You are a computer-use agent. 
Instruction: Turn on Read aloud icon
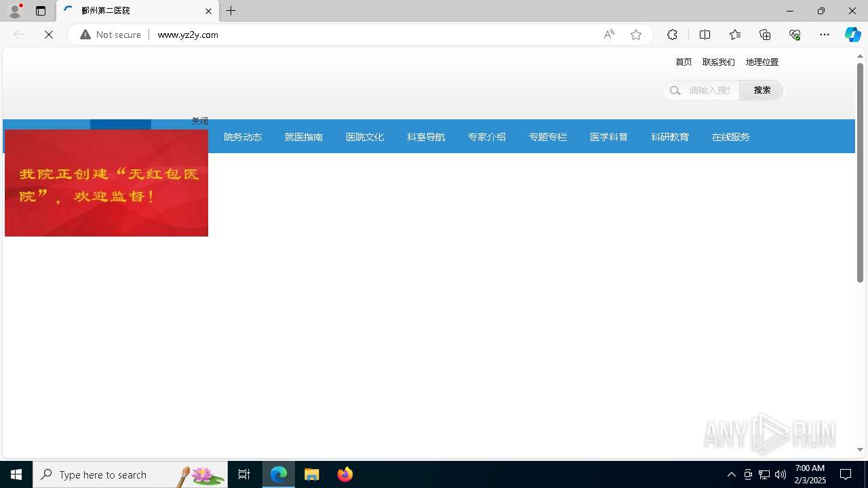[609, 35]
